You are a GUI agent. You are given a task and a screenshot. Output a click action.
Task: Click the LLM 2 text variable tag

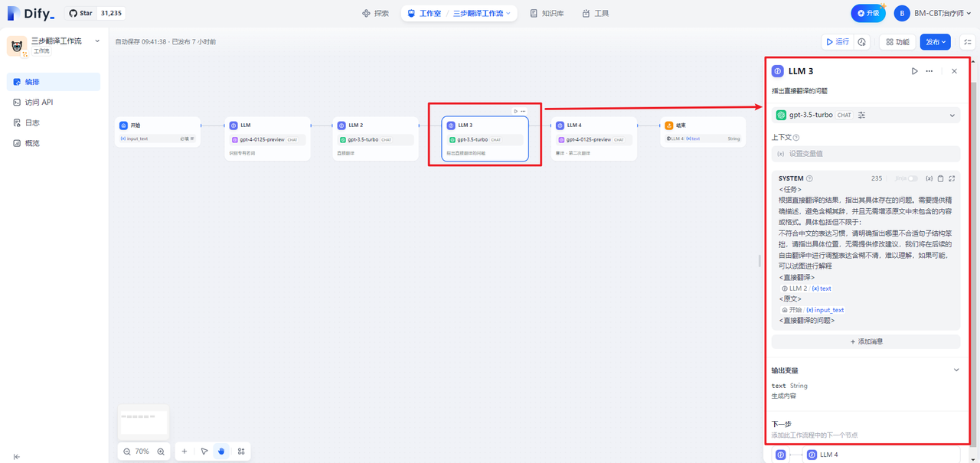point(806,289)
